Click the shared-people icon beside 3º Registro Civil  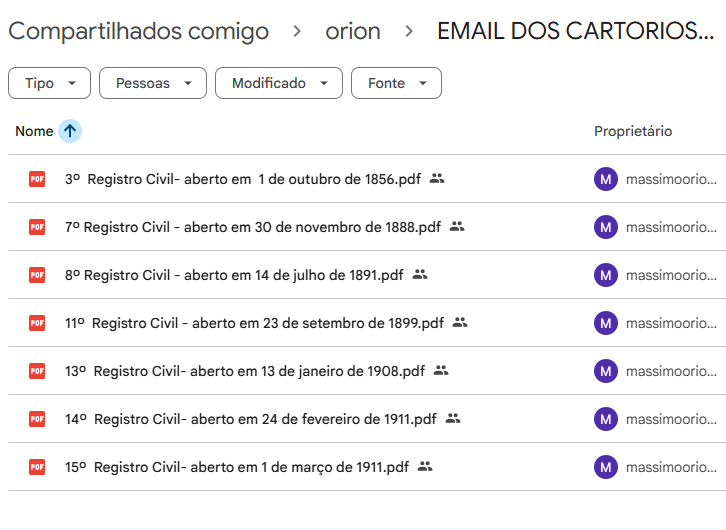pos(437,179)
